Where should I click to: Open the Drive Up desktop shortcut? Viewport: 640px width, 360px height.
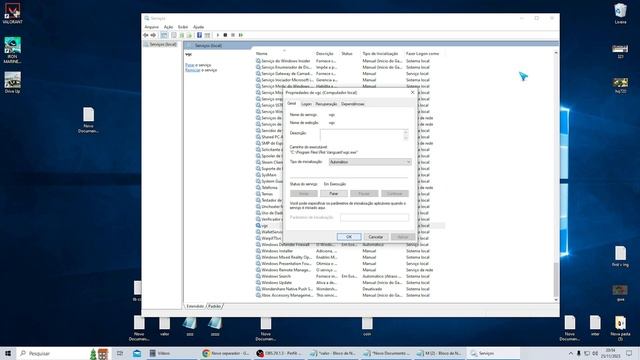(x=12, y=82)
